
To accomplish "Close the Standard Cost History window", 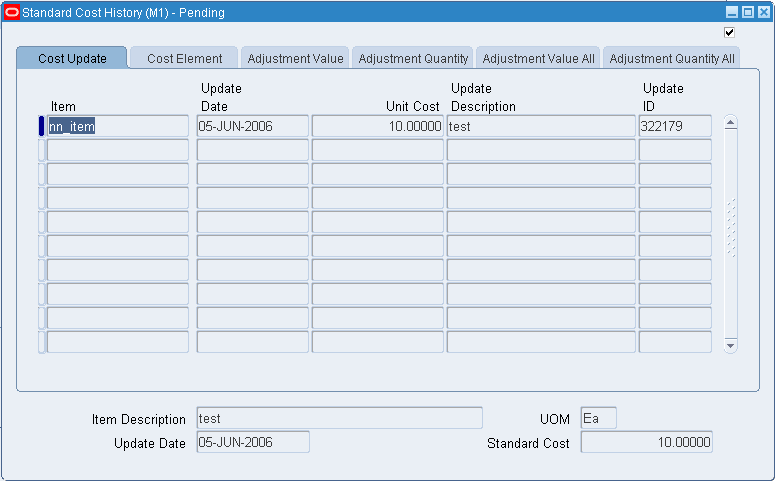I will [x=764, y=12].
